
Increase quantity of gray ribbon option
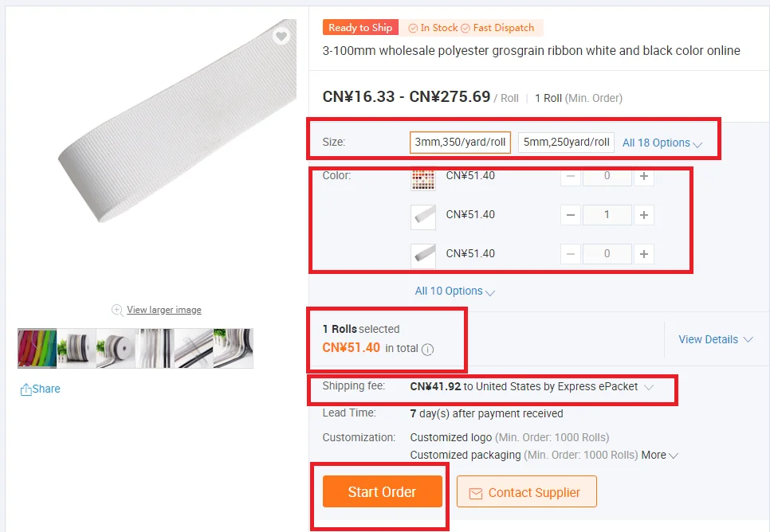(x=644, y=254)
